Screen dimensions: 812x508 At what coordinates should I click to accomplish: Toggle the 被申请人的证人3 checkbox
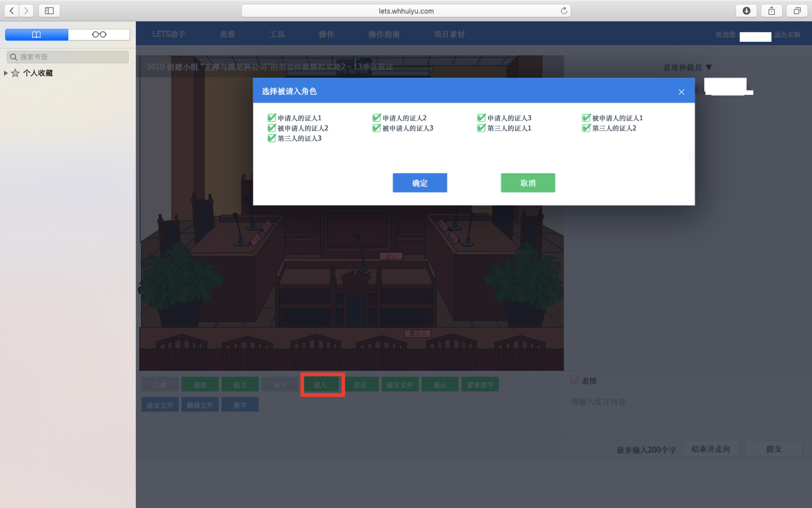click(x=377, y=128)
